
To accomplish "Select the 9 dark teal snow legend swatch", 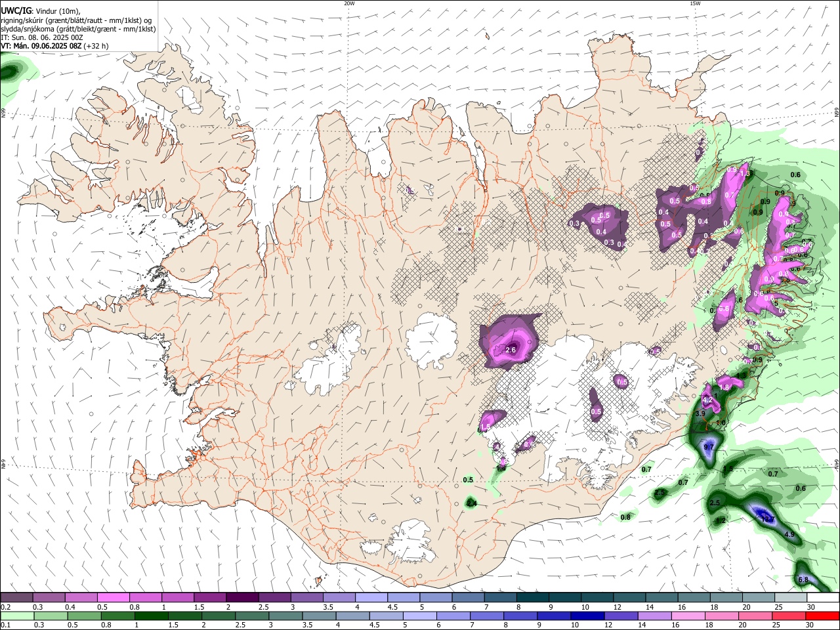I will click(564, 597).
